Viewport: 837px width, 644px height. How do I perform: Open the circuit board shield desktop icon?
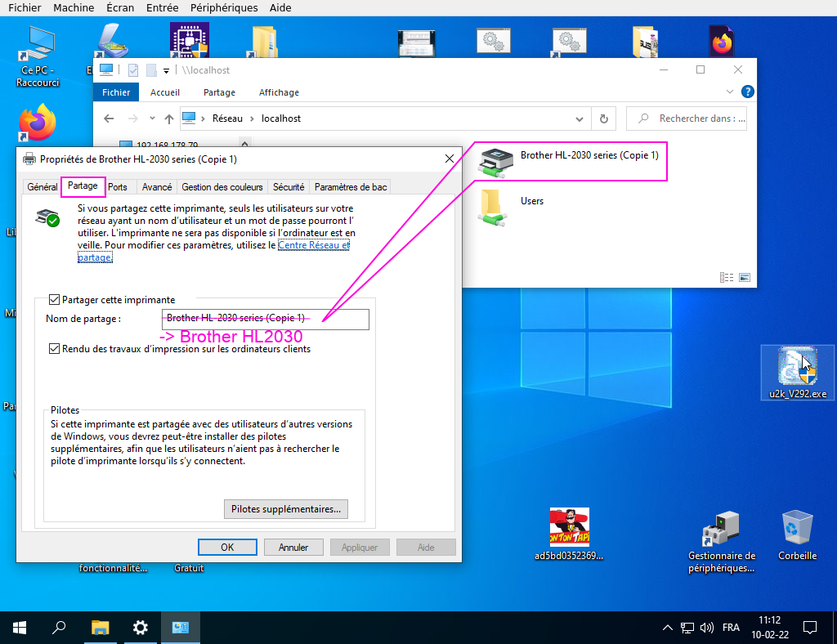click(190, 41)
